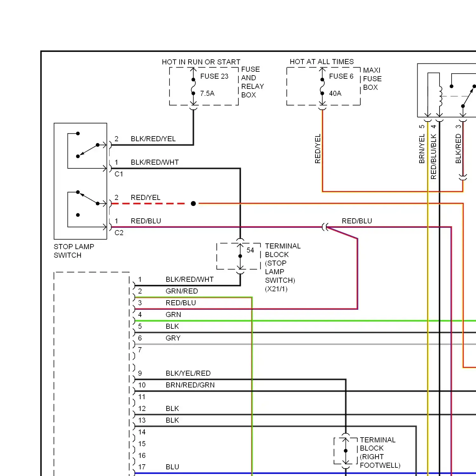Select the BLK/RED/YEL wire label
The image size is (476, 476).
pos(153,139)
